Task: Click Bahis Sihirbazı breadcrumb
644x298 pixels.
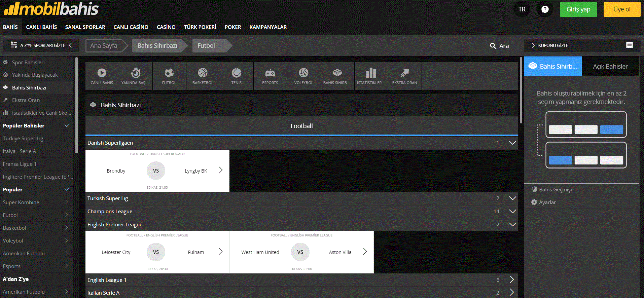Action: (159, 46)
